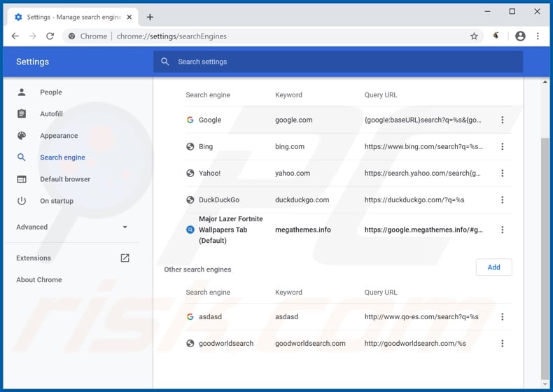Open the extension icon next to bookmark star
The height and width of the screenshot is (392, 553).
pyautogui.click(x=496, y=36)
